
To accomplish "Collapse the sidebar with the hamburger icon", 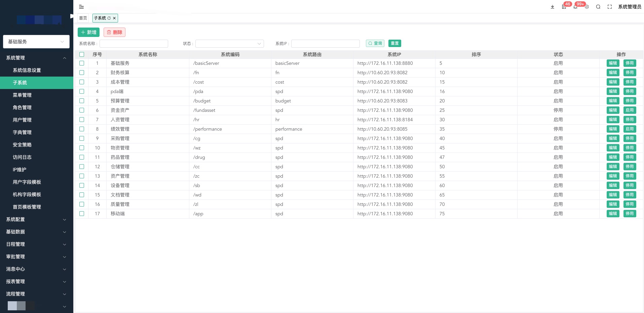I will click(81, 7).
